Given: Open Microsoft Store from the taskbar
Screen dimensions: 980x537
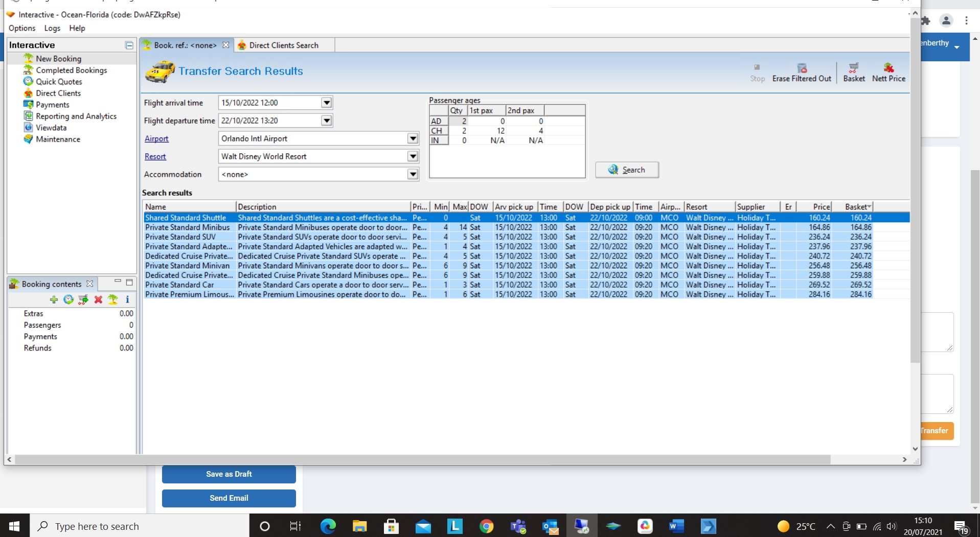Looking at the screenshot, I should tap(392, 526).
